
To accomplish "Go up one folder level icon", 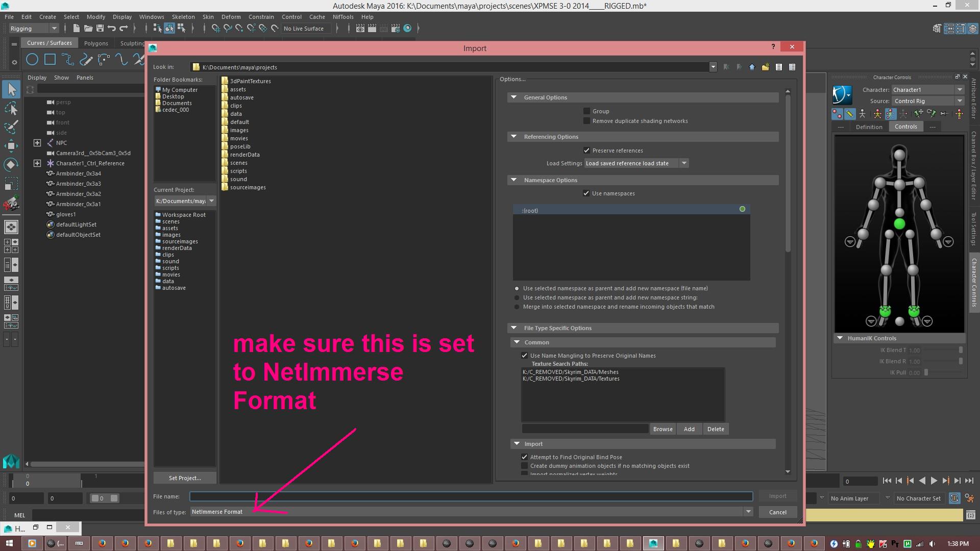I will (752, 67).
